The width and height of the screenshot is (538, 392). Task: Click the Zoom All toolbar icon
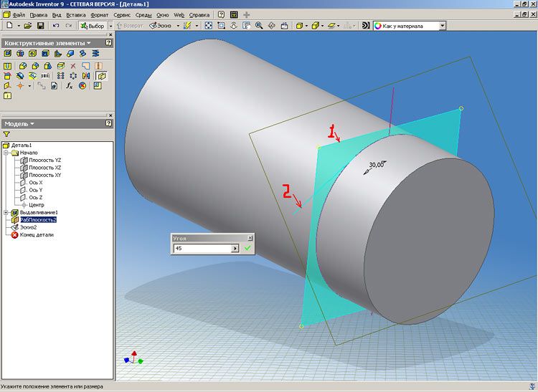[208, 26]
